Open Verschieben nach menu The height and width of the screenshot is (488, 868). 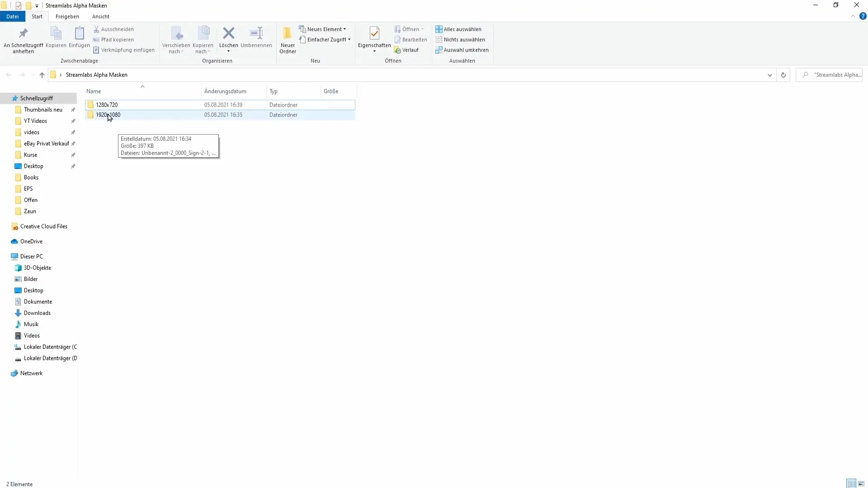click(x=176, y=40)
